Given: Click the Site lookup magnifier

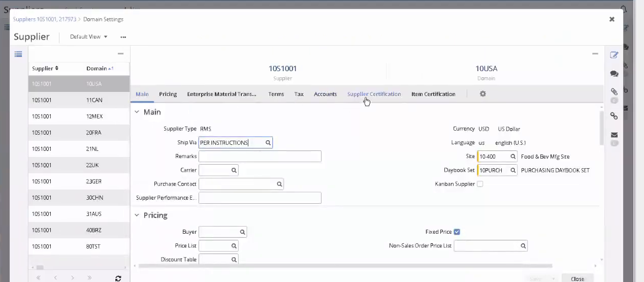Looking at the screenshot, I should pyautogui.click(x=512, y=156).
